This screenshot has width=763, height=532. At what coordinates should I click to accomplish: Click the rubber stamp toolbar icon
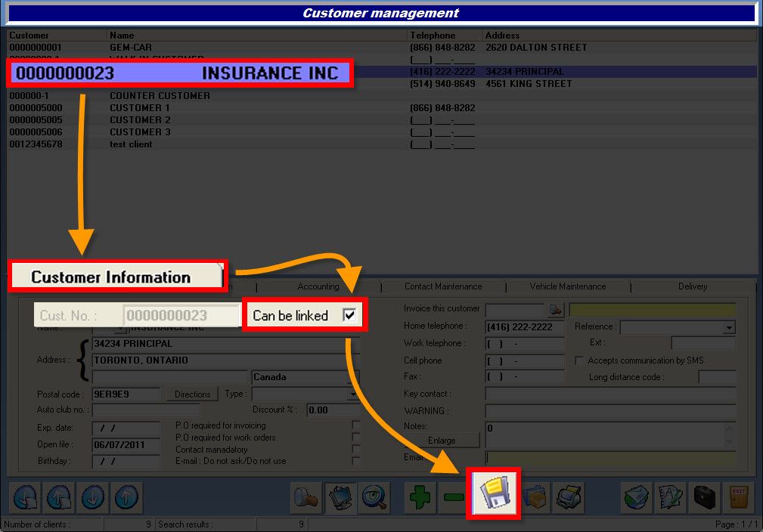click(x=306, y=497)
